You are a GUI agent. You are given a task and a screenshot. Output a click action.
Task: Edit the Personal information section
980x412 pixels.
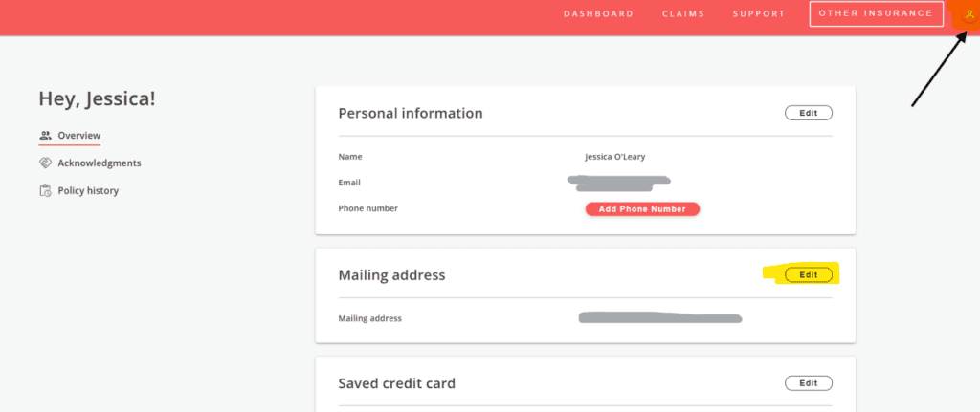pos(809,113)
